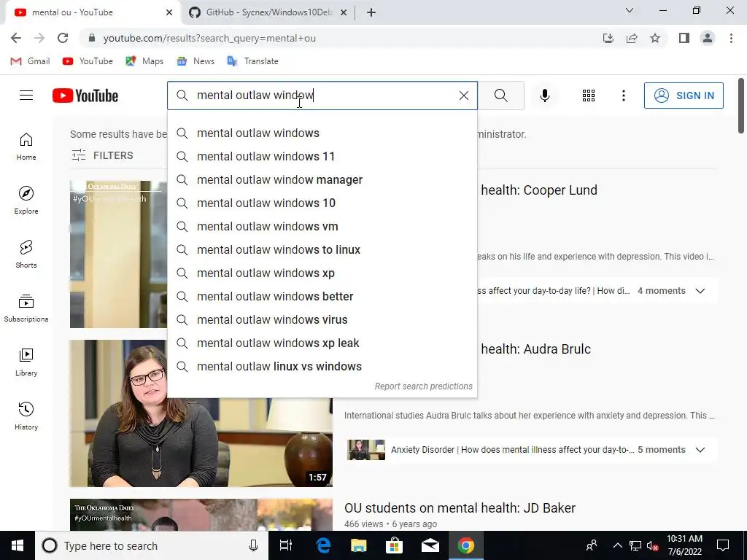Go back with the browser arrow
747x560 pixels.
tap(16, 38)
